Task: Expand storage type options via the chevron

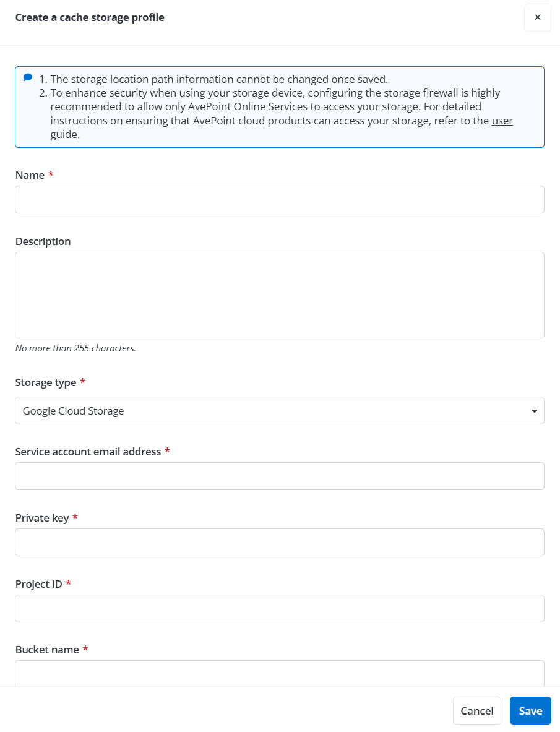Action: 533,410
